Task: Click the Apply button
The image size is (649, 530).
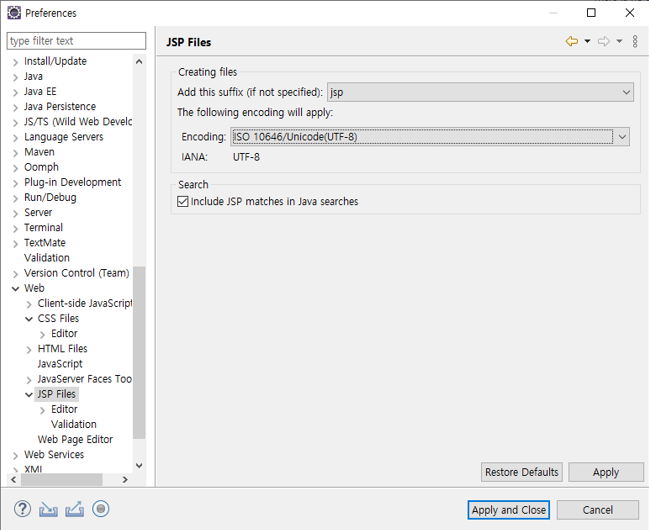Action: [606, 472]
